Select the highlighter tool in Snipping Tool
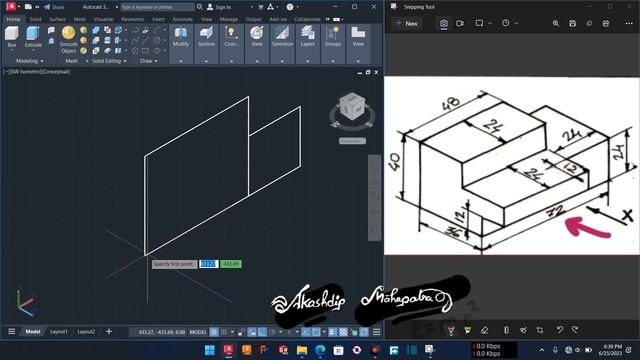 [468, 330]
